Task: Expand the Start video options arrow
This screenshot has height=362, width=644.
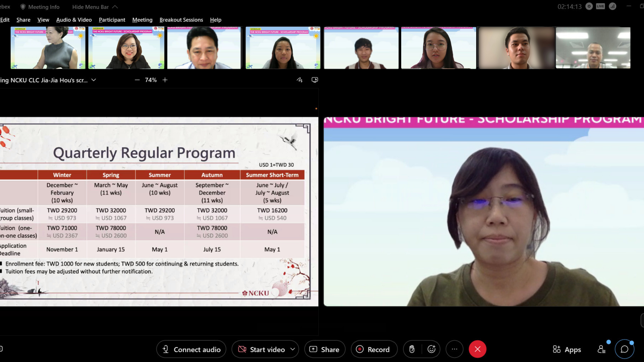Action: point(293,349)
